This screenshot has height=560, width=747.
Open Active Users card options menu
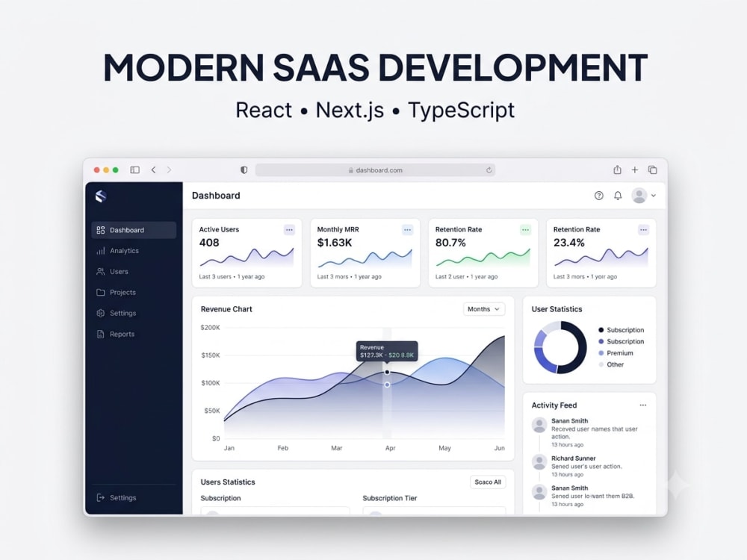click(289, 230)
